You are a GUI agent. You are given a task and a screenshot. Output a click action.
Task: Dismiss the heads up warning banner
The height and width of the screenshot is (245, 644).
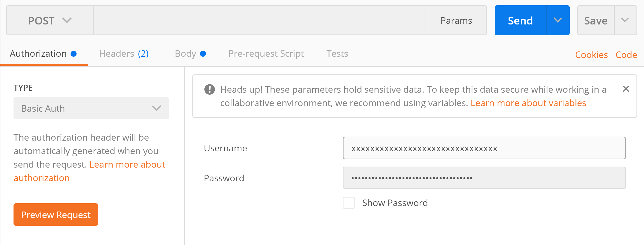pyautogui.click(x=626, y=89)
